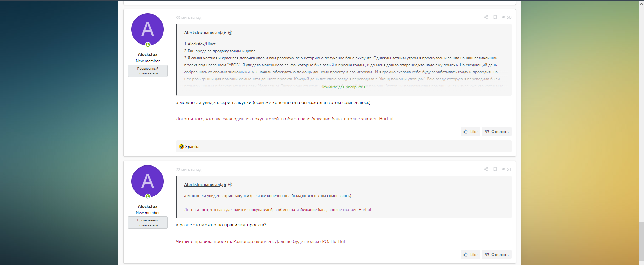Click the reaction emoji beside Spanika
Viewport: 644px width, 265px height.
pyautogui.click(x=182, y=146)
